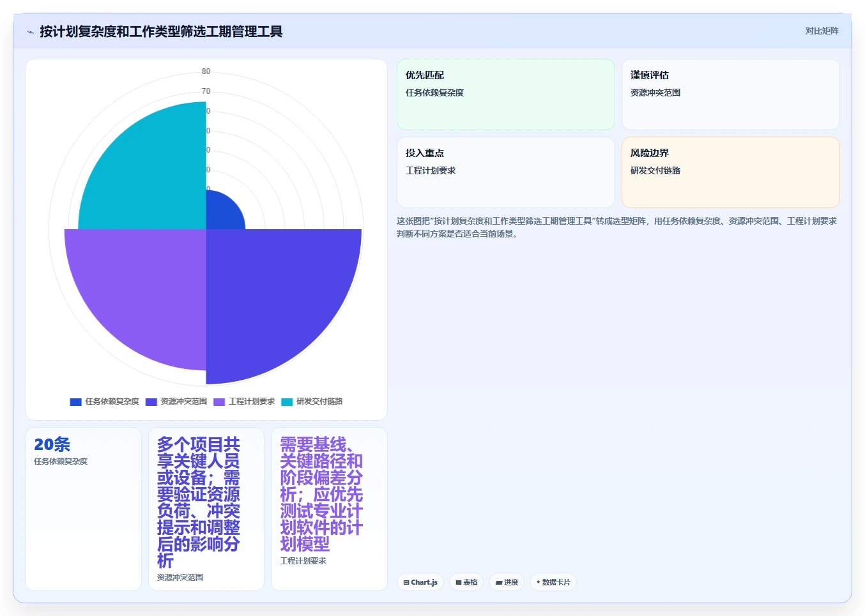Select the small dark blue chart segment
865x616 pixels.
(x=222, y=214)
